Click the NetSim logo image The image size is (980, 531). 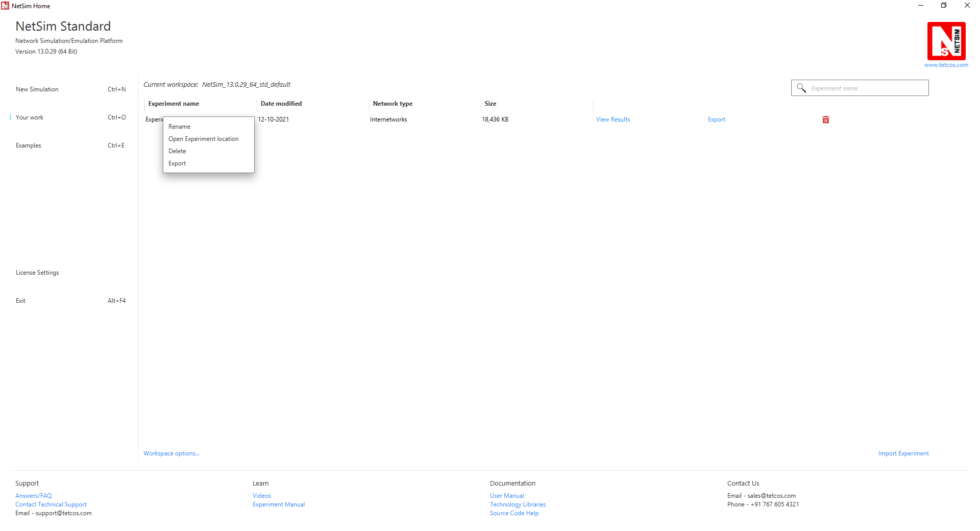(946, 41)
